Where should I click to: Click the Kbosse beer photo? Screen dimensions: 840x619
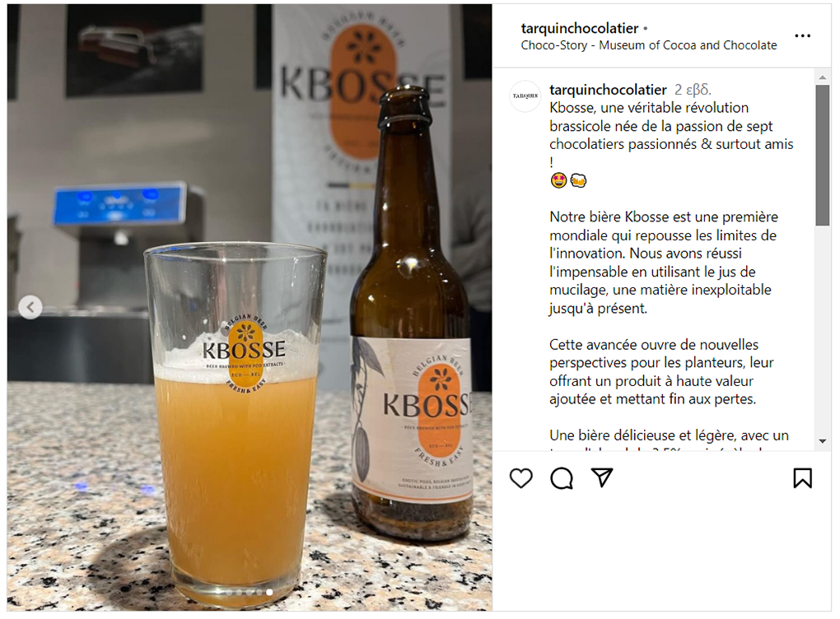pyautogui.click(x=250, y=307)
